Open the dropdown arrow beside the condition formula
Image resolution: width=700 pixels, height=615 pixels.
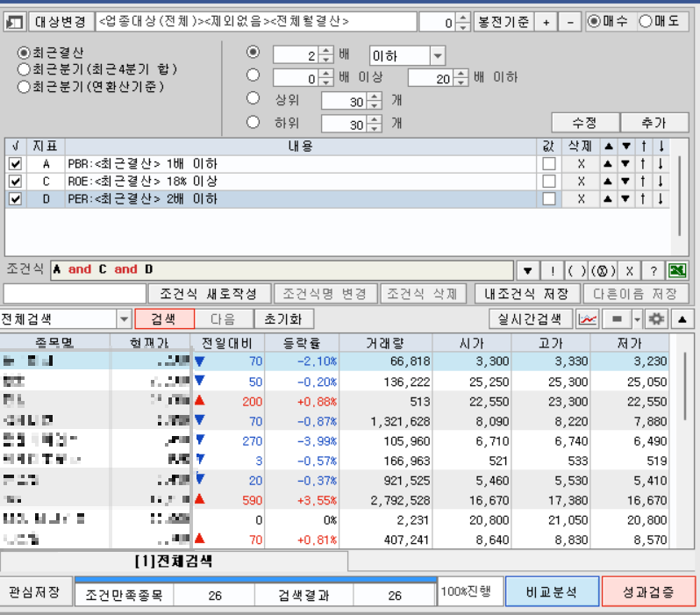point(527,271)
